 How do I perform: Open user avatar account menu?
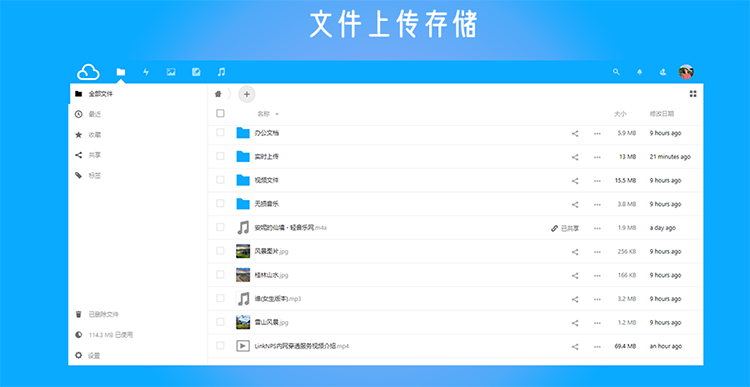point(686,72)
